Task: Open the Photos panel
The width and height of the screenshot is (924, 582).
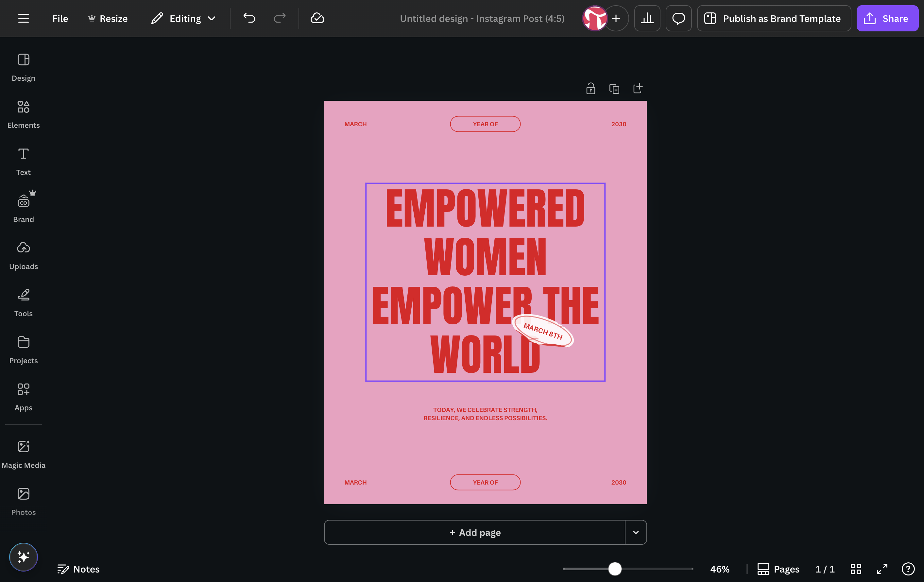Action: click(x=24, y=502)
